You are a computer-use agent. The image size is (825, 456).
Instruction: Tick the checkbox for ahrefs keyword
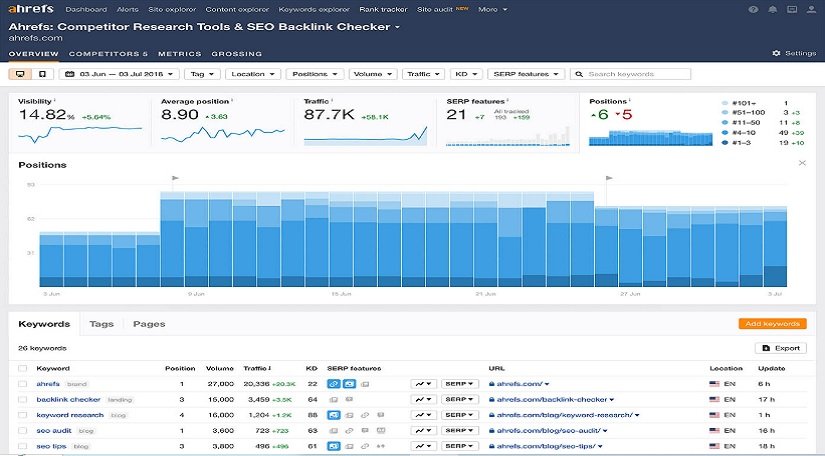tap(23, 384)
